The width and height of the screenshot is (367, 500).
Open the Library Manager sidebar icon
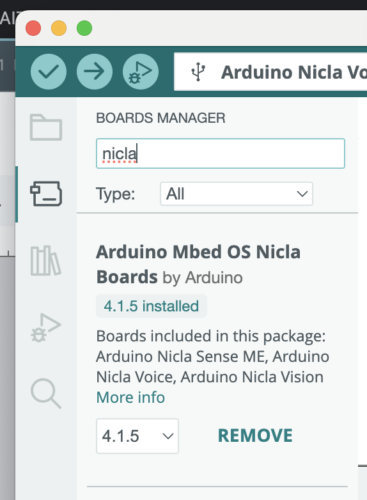tap(46, 261)
